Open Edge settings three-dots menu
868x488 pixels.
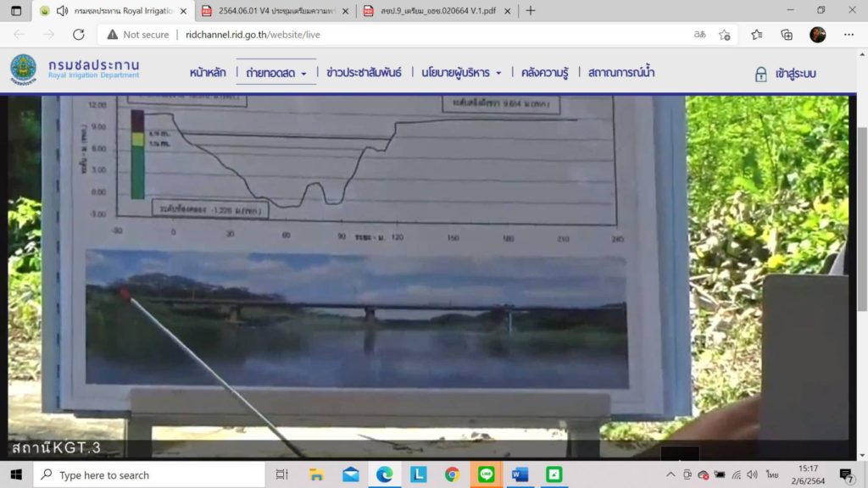849,35
